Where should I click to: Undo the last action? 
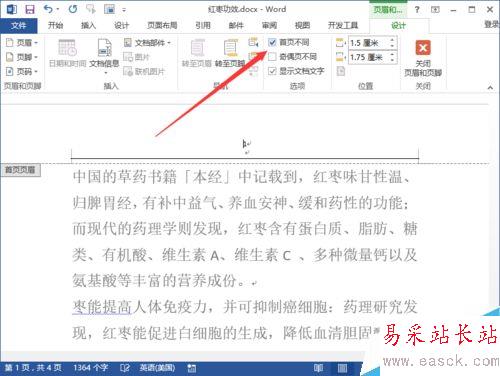click(48, 9)
